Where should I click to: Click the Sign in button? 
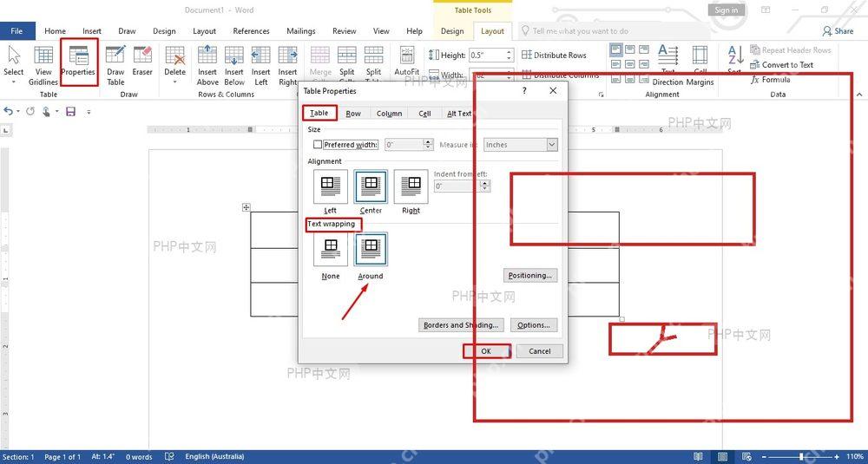[727, 10]
